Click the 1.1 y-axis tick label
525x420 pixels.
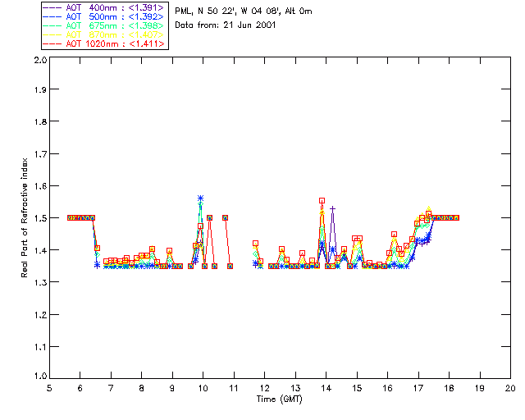[x=40, y=347]
